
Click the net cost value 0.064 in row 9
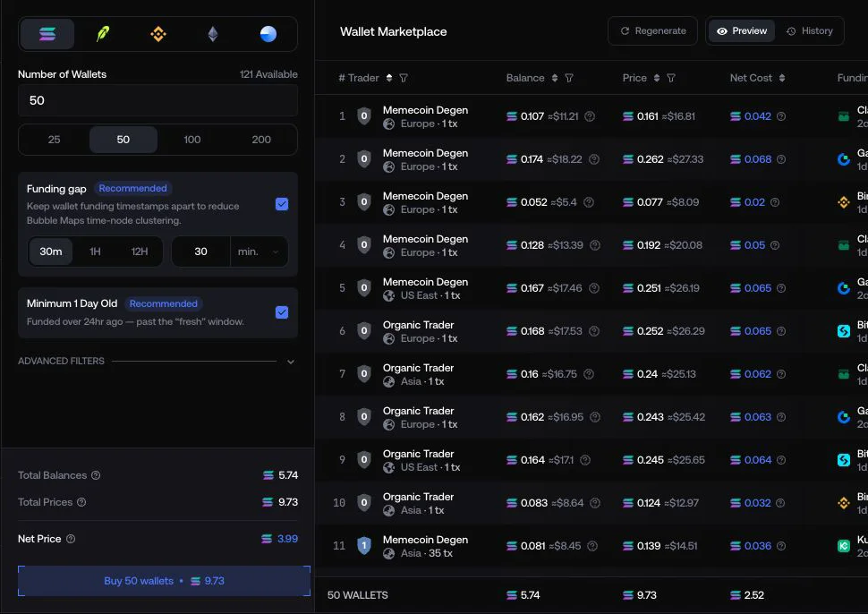(758, 460)
